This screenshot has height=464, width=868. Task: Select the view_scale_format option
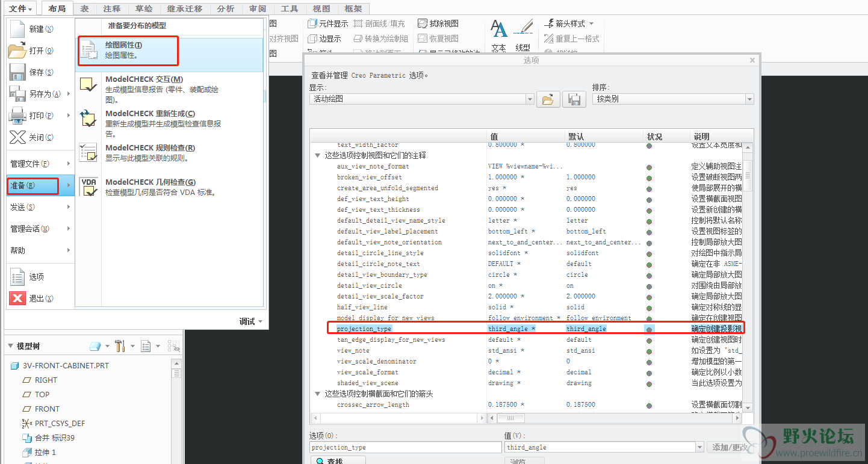(367, 372)
